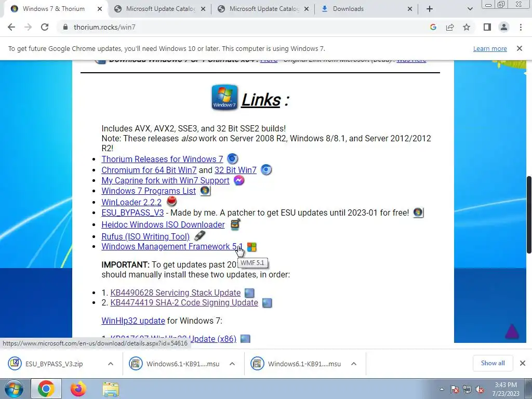Expand options for ESU_BYPASS_V3.zip download

click(x=111, y=364)
